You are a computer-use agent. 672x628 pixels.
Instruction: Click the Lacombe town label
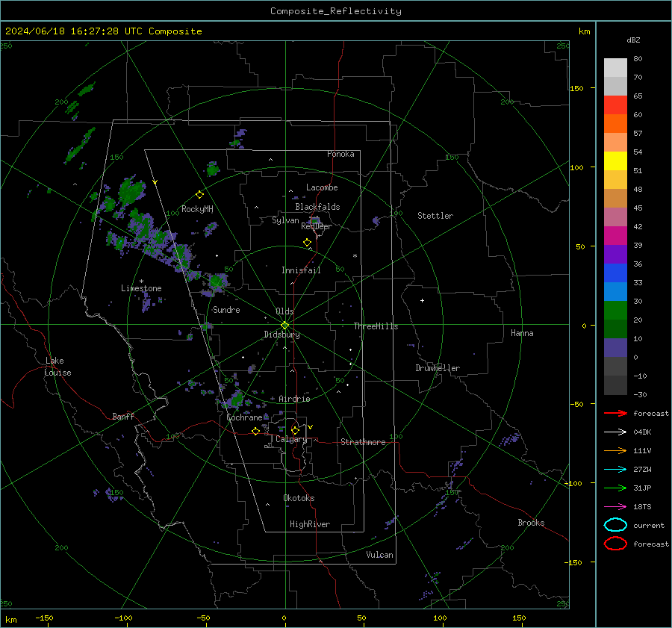322,187
